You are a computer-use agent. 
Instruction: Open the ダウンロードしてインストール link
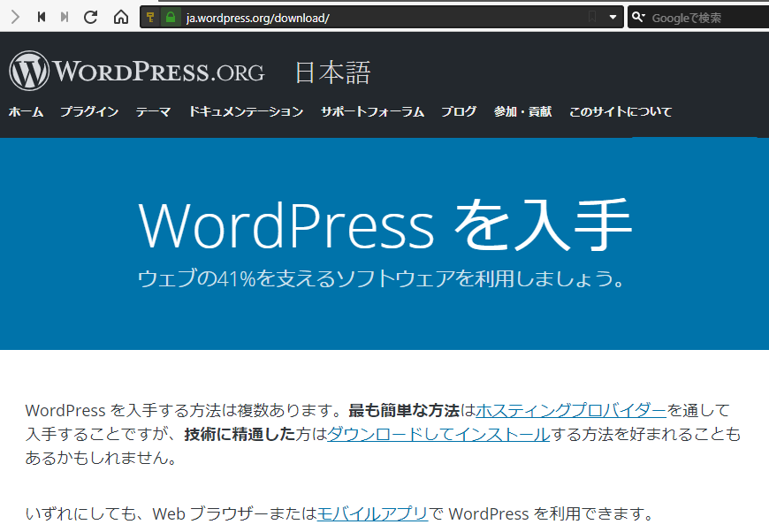438,434
